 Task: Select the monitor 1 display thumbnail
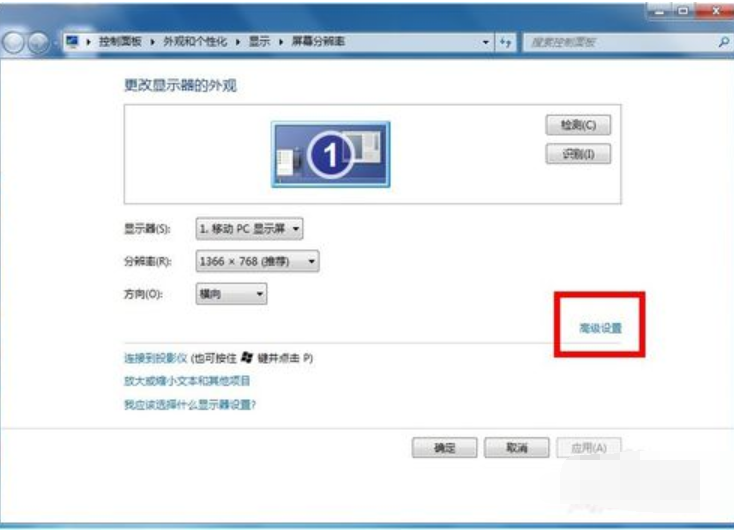[330, 155]
